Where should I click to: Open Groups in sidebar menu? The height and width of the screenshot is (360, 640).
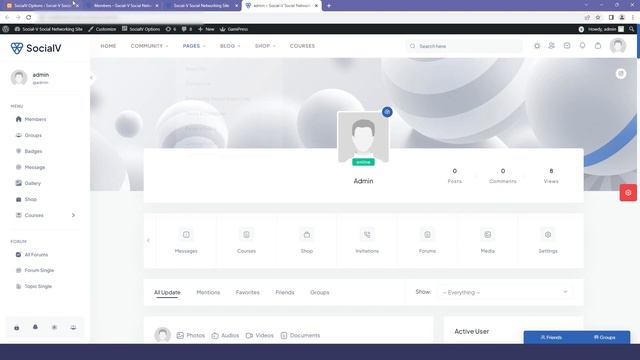tap(29, 135)
